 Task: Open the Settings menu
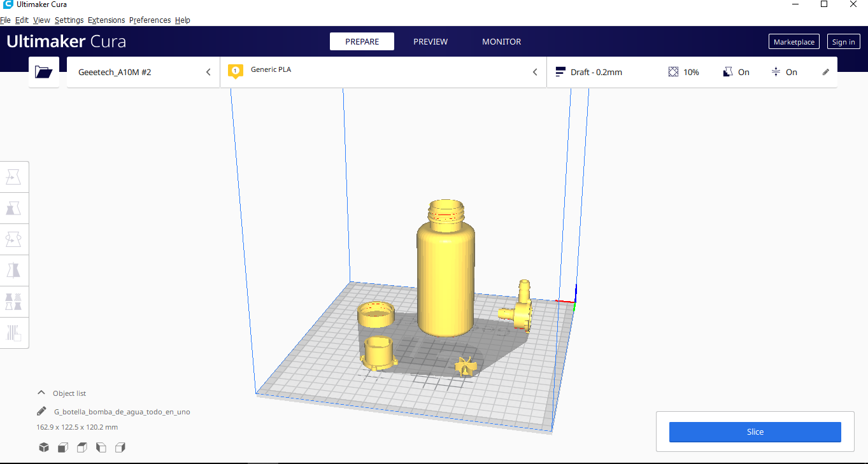tap(69, 20)
